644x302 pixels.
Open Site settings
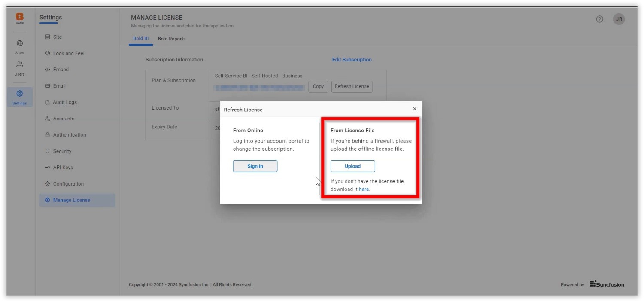57,37
